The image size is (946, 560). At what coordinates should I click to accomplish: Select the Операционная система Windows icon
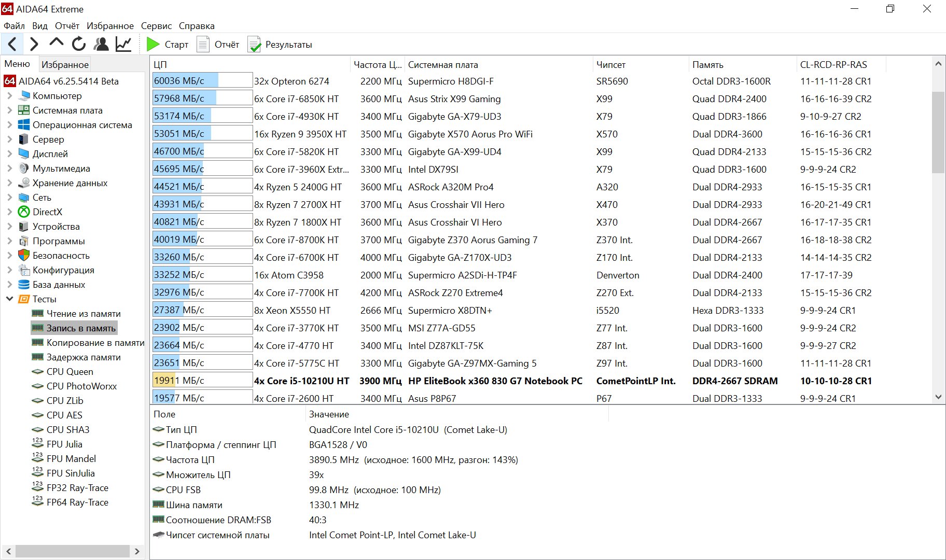coord(24,125)
